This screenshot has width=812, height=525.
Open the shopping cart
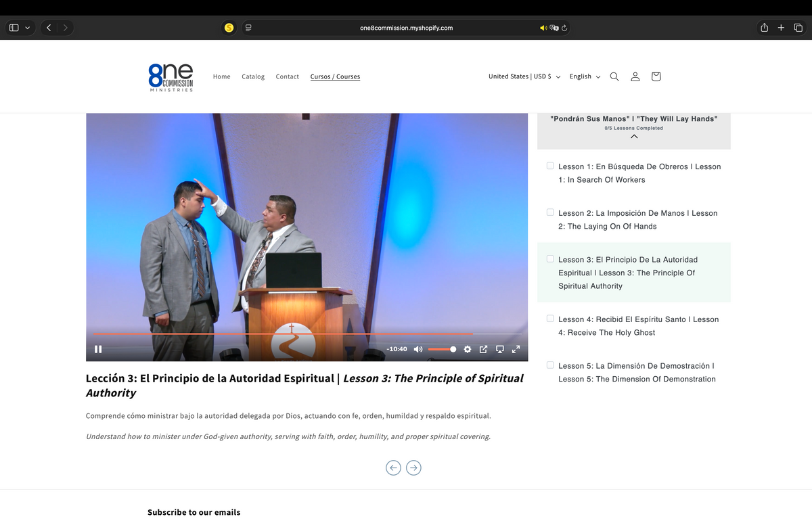[656, 76]
